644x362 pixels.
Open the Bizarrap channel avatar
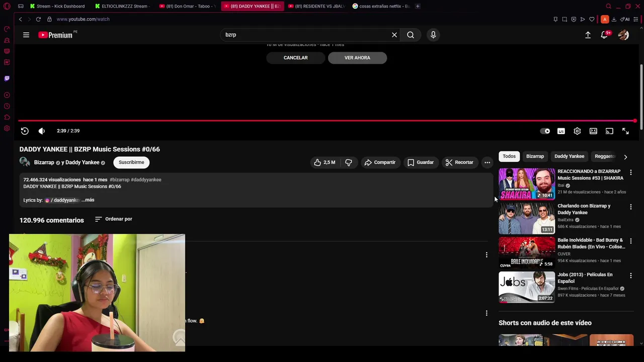25,162
